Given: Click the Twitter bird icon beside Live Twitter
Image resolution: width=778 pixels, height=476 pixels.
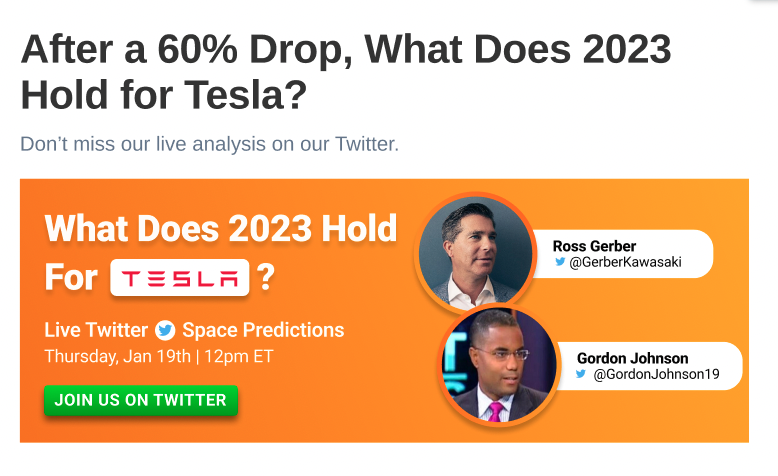Looking at the screenshot, I should (165, 331).
